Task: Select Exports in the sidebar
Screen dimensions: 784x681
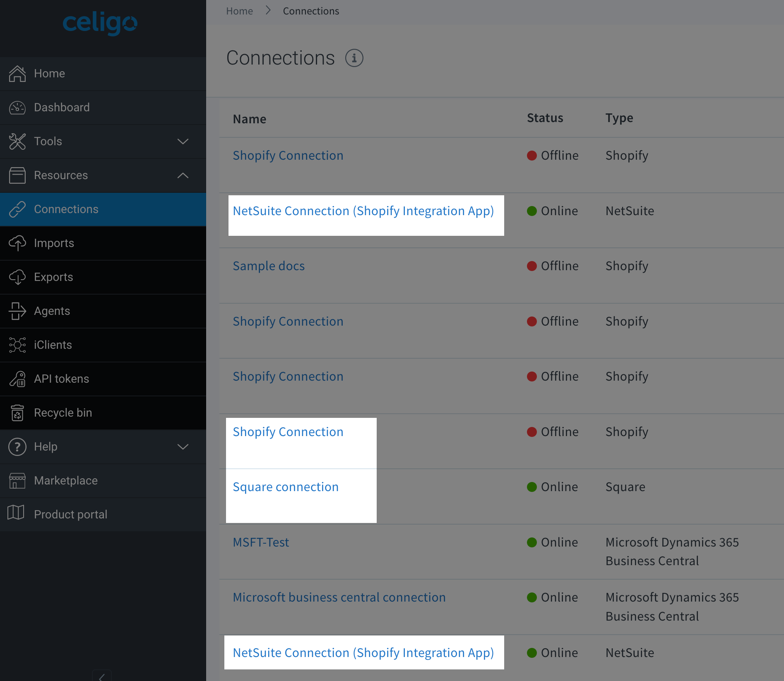Action: pos(103,277)
